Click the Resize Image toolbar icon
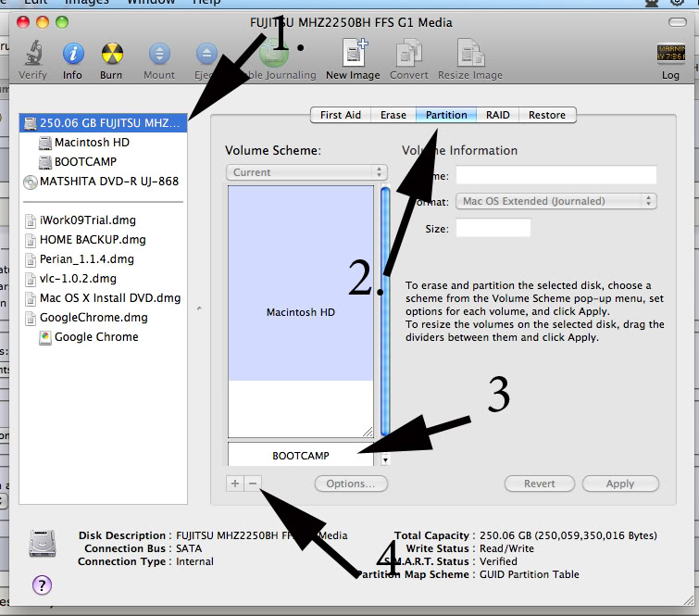The width and height of the screenshot is (699, 616). click(x=470, y=53)
